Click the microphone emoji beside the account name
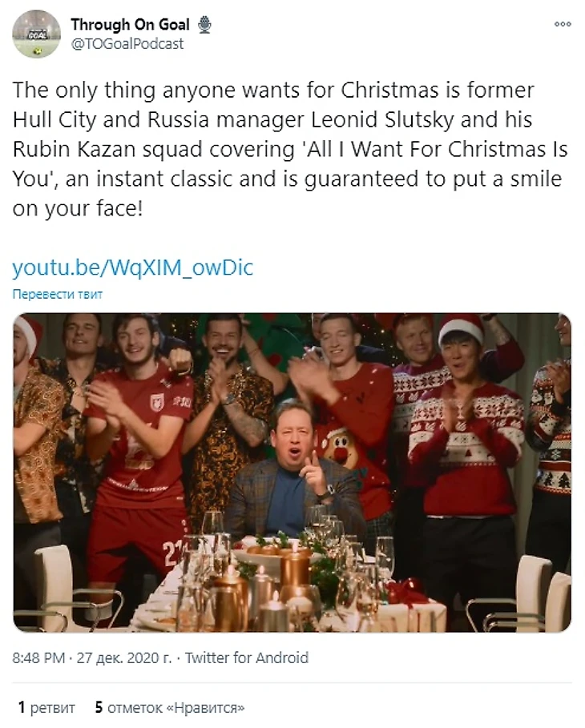The height and width of the screenshot is (728, 585). pos(204,25)
